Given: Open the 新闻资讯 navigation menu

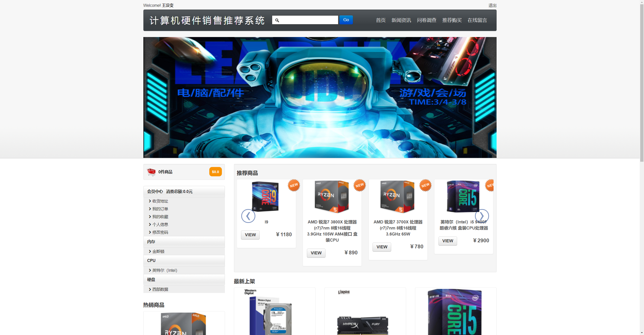Looking at the screenshot, I should [401, 20].
